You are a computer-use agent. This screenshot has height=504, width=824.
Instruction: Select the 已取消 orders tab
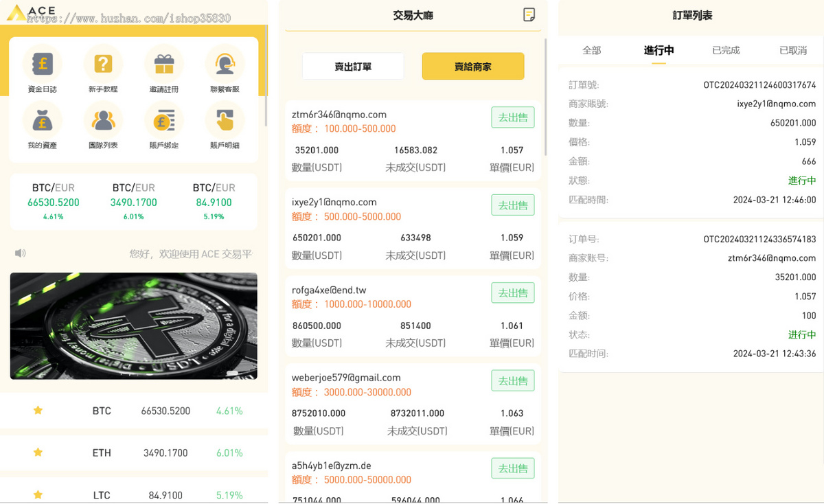pos(793,50)
